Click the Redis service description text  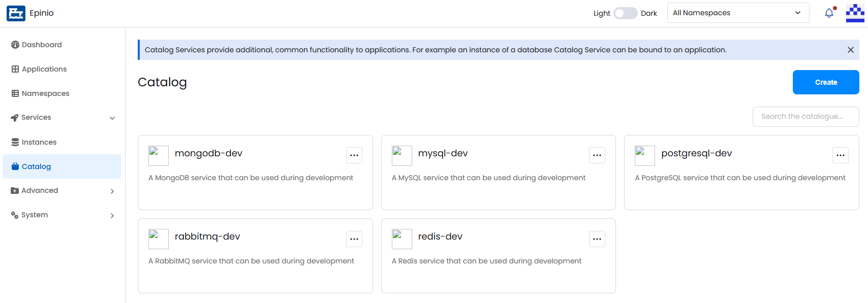point(486,261)
